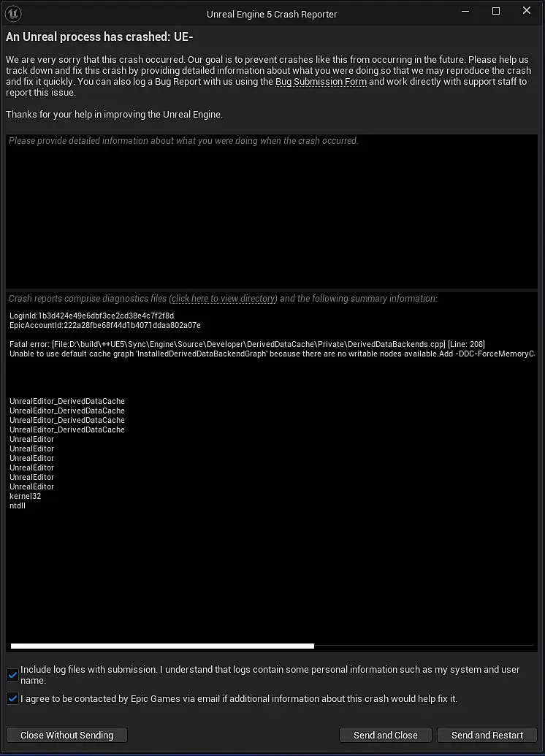The image size is (545, 756).
Task: Click the white horizontal scrollbar thumb
Action: [162, 646]
